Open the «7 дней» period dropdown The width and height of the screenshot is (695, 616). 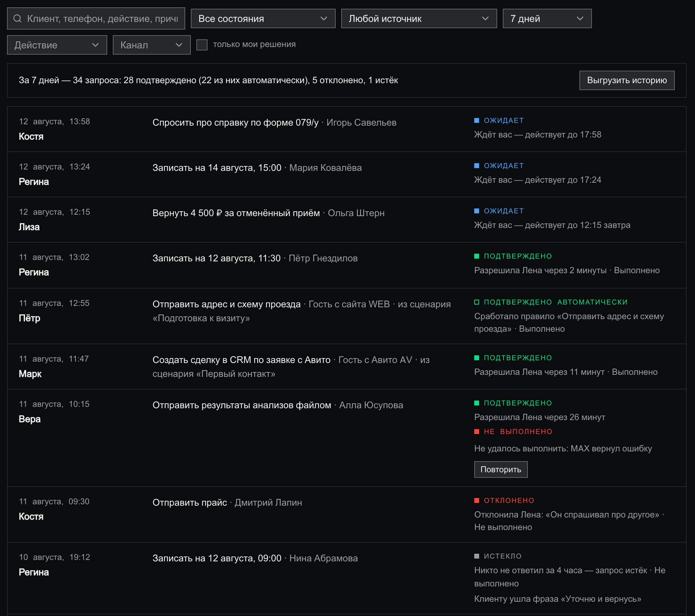547,18
